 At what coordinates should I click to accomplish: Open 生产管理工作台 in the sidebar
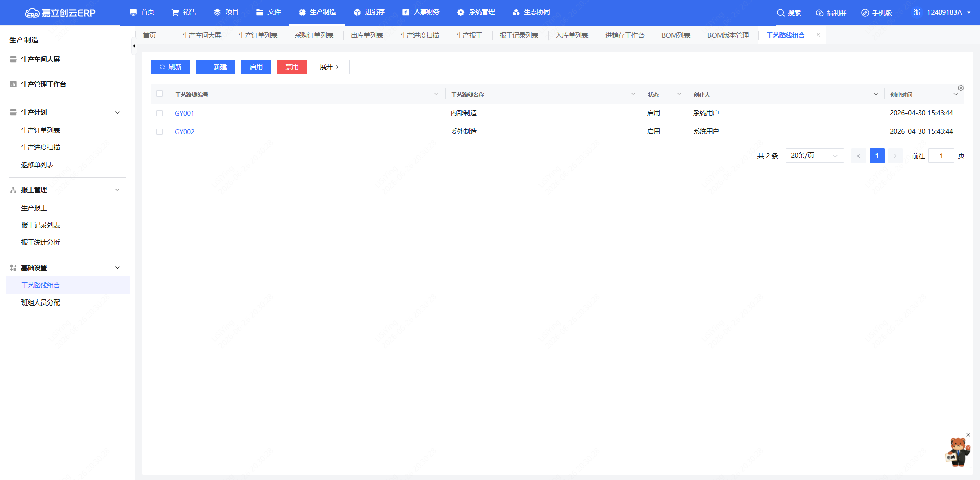tap(43, 84)
